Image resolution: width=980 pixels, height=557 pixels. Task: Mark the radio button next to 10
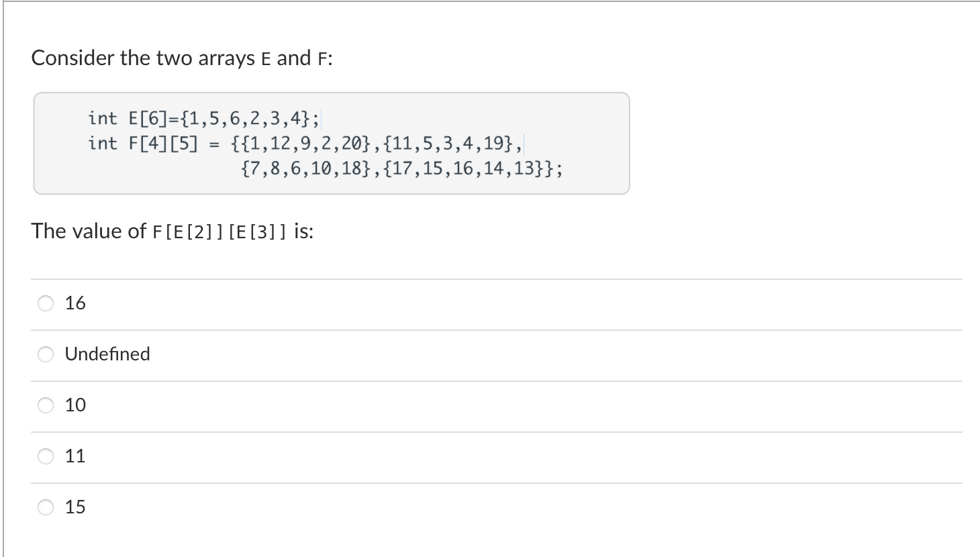[x=45, y=405]
